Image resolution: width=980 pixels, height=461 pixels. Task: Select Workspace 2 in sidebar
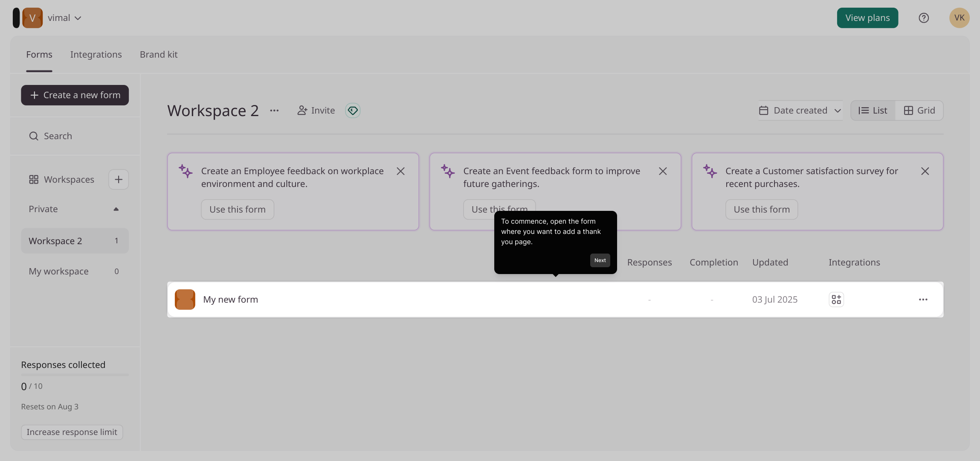[75, 241]
